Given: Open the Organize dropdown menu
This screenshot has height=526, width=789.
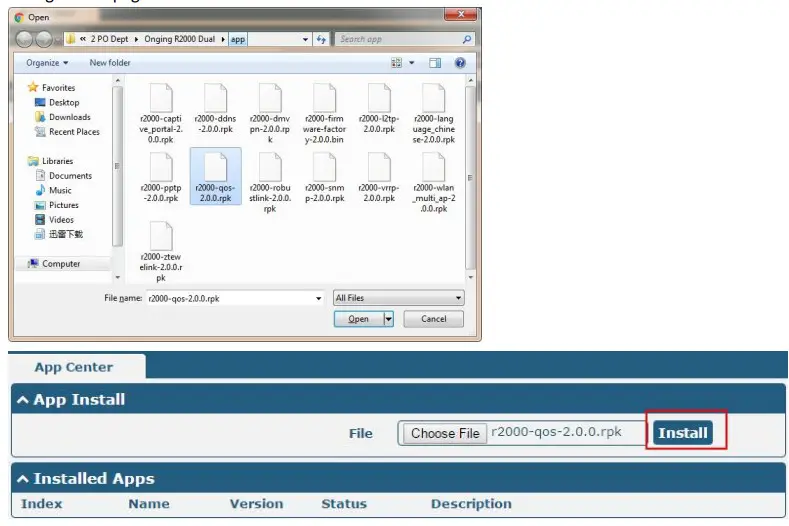Looking at the screenshot, I should point(47,63).
